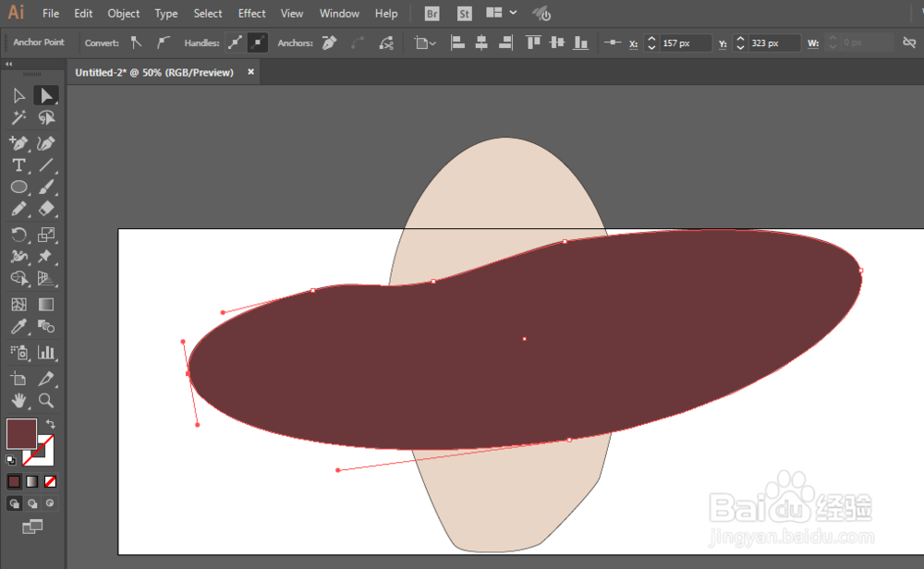Viewport: 924px width, 569px height.
Task: Open the Edit menu
Action: [83, 13]
